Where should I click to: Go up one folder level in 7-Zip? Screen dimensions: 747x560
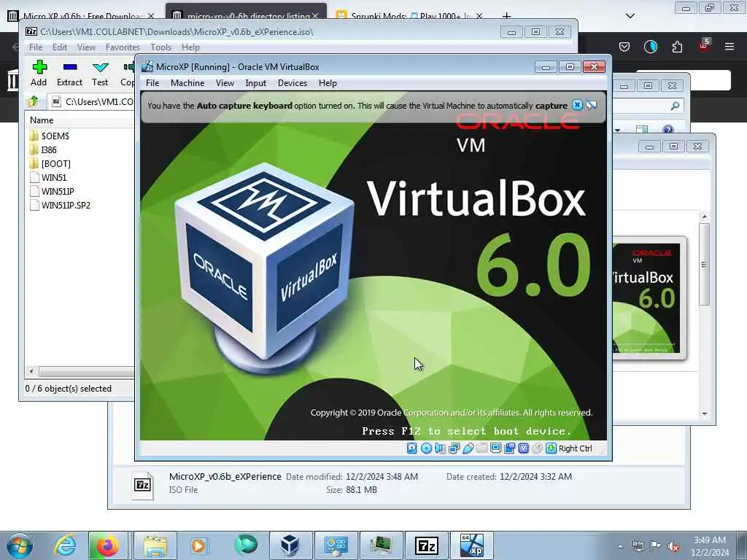click(34, 101)
